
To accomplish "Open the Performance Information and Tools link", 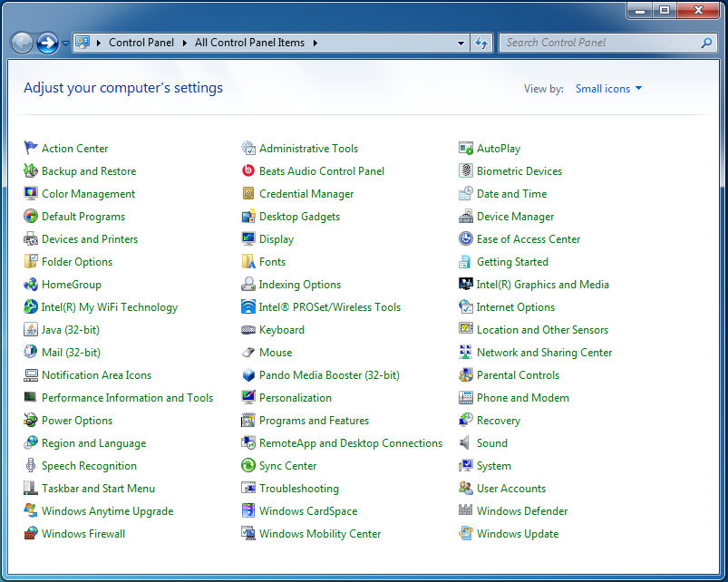I will (127, 398).
